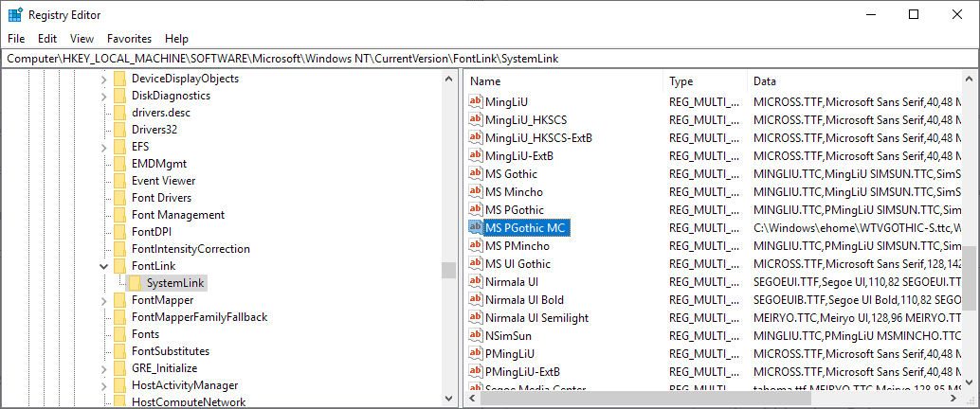Expand the EFS key
The height and width of the screenshot is (409, 980).
(x=103, y=148)
